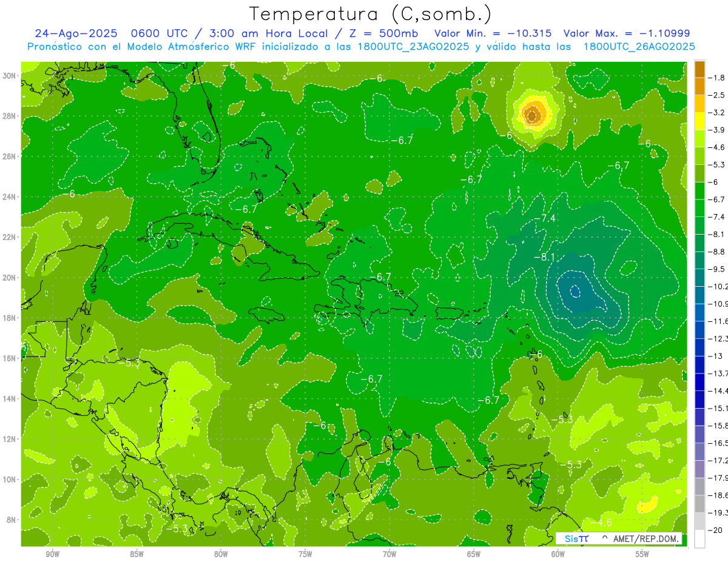Click the 22N latitude axis label
The height and width of the screenshot is (562, 728).
[x=10, y=237]
